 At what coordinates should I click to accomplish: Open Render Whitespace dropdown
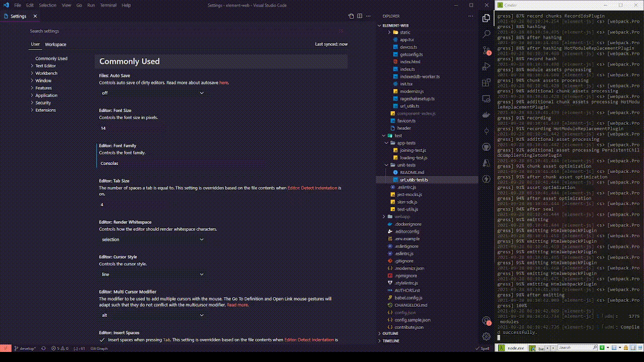(x=152, y=239)
